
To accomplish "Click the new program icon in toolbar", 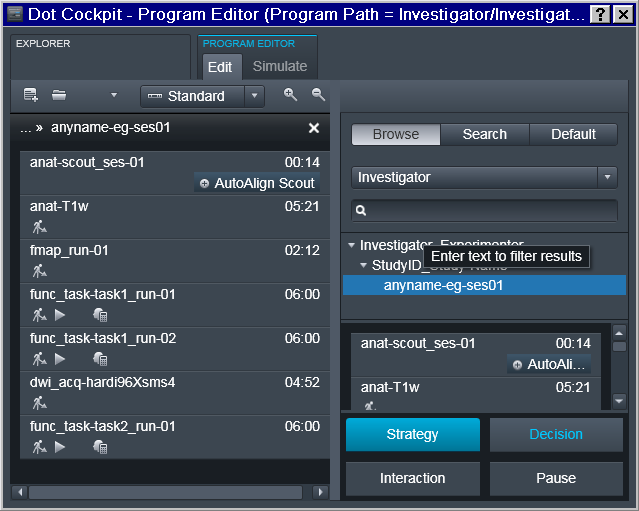I will (x=31, y=95).
